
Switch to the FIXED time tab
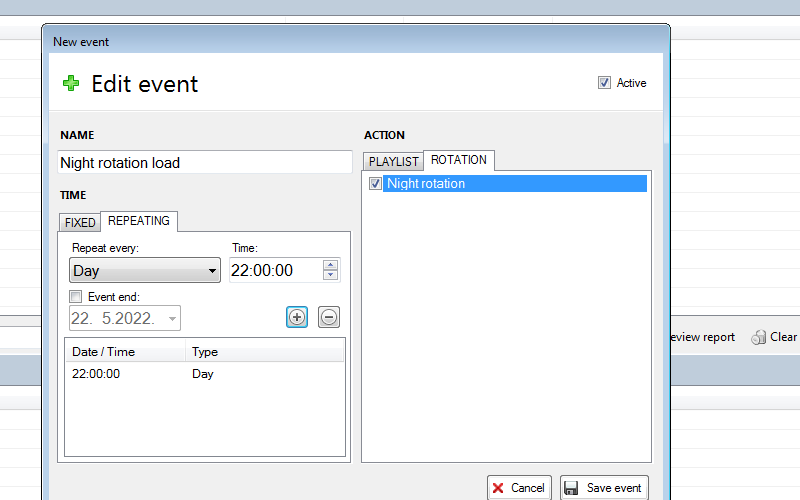(80, 222)
